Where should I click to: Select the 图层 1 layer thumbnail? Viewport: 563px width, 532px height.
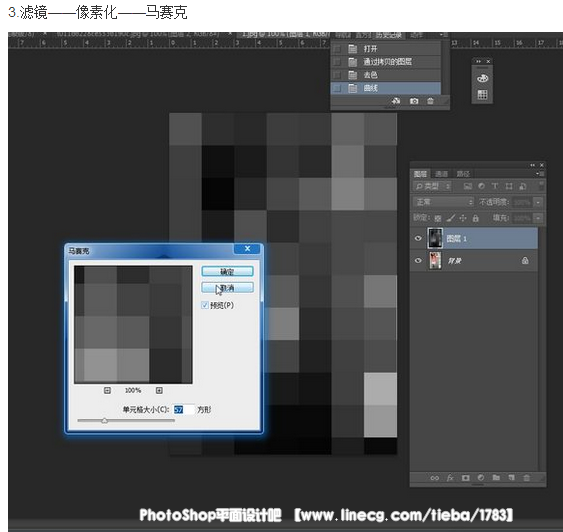pos(435,238)
